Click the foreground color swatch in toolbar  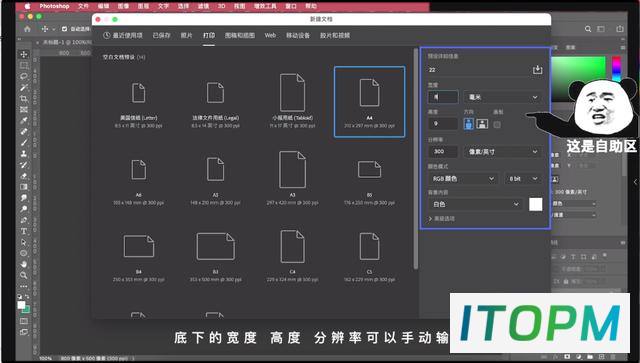[x=21, y=305]
